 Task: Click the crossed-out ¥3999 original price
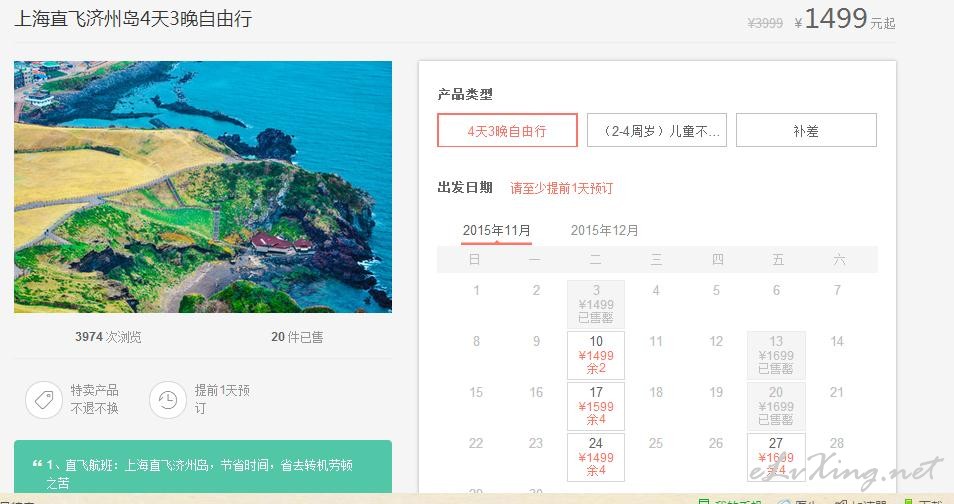point(765,23)
